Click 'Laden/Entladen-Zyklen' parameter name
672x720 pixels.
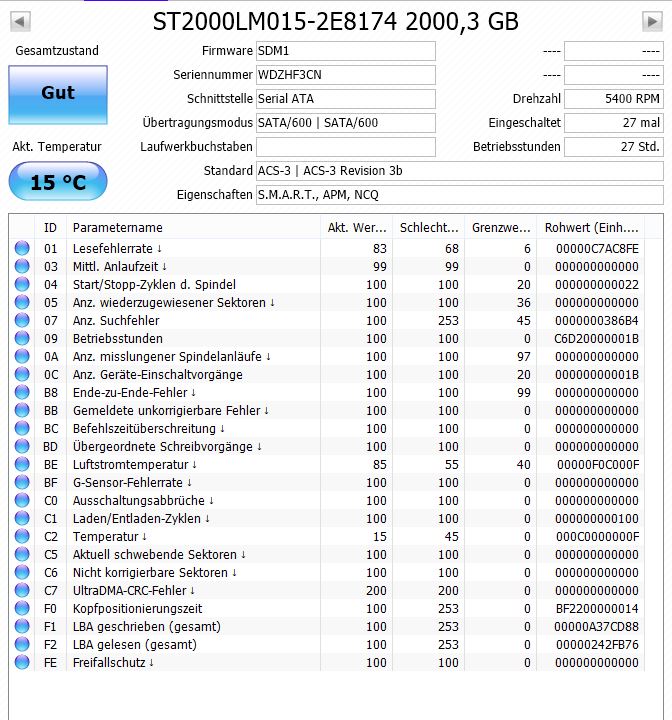click(136, 519)
